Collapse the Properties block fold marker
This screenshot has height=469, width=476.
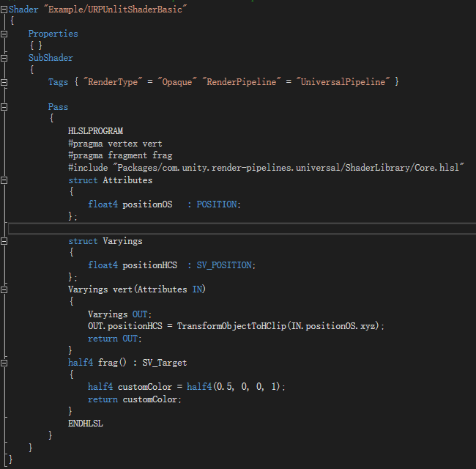click(x=4, y=34)
